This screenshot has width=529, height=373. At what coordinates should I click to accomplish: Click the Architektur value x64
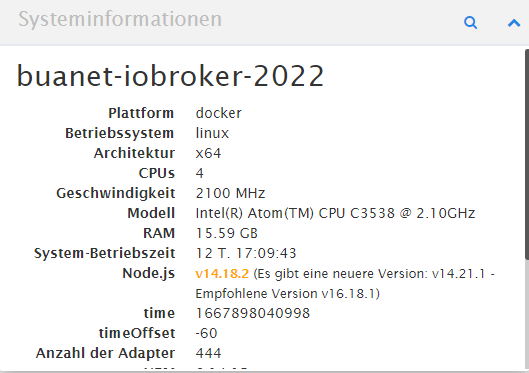click(x=208, y=153)
